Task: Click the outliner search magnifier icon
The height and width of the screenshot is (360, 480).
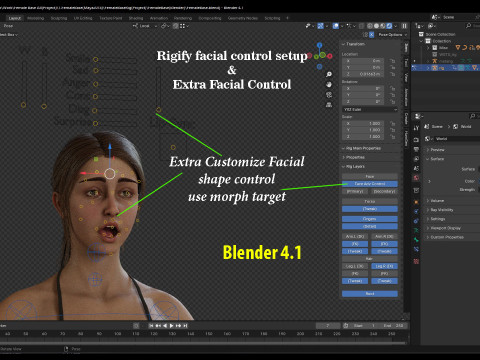Action: (468, 26)
